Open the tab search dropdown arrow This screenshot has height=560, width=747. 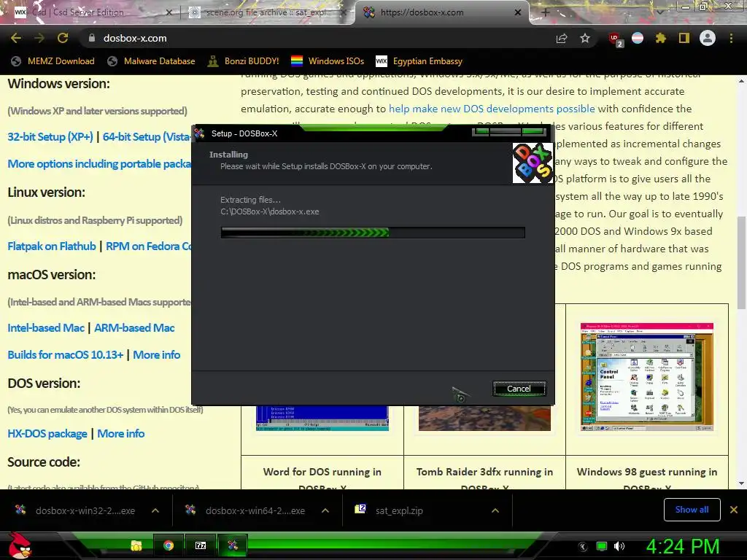(x=660, y=12)
